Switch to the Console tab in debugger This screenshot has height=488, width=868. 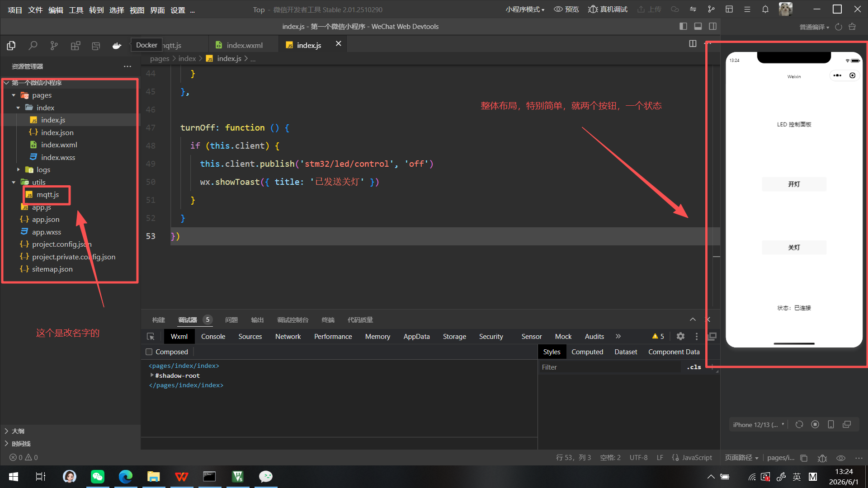pos(213,337)
